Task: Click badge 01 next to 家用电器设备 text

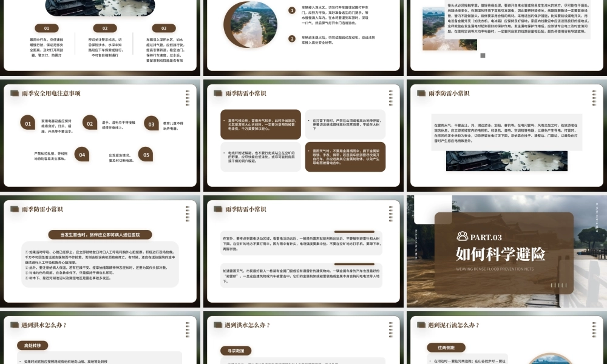Action: [x=27, y=123]
